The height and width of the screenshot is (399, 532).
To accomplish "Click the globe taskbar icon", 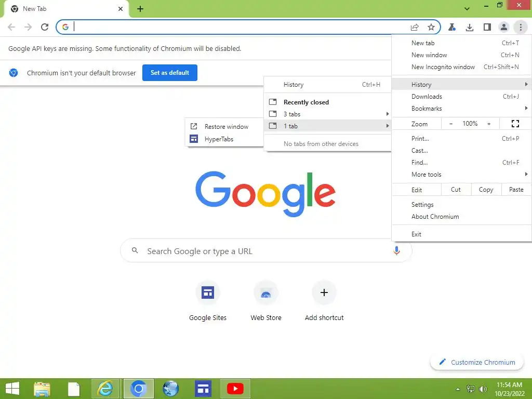I will pos(170,389).
